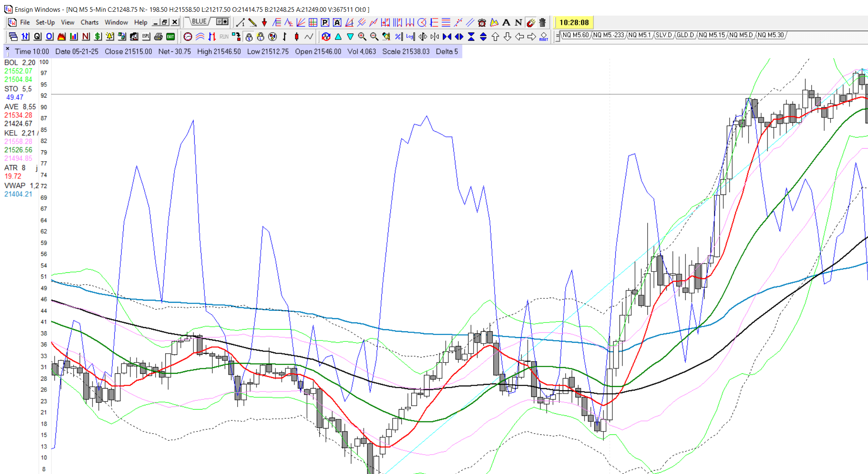This screenshot has width=868, height=474.
Task: Open the cascade windows icon
Action: (x=13, y=37)
